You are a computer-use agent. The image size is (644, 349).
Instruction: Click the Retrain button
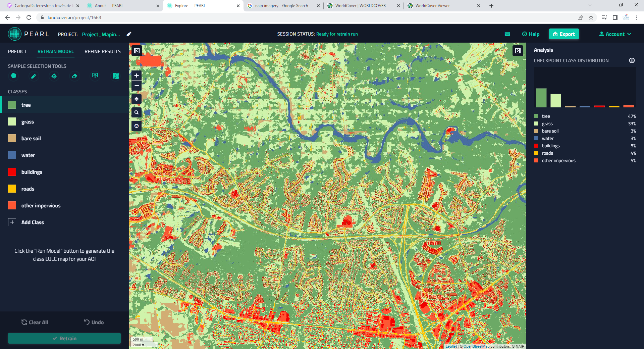pos(64,338)
